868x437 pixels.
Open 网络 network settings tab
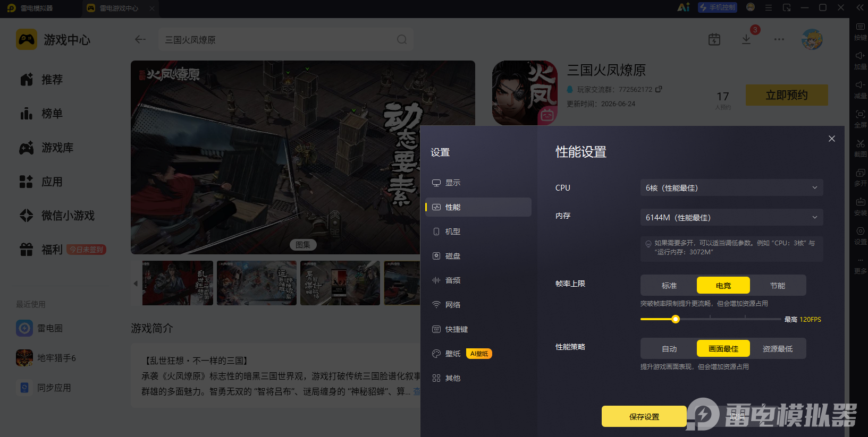click(x=478, y=305)
